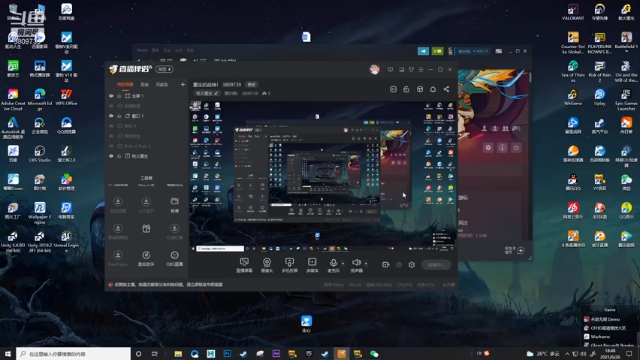Add phone screen-cast source 手机投屏
Screen dimensions: 640x360
pyautogui.click(x=289, y=264)
